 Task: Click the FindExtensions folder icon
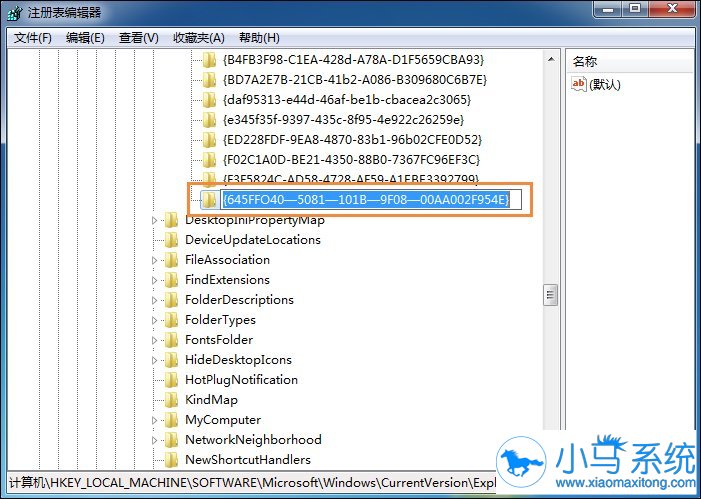[172, 280]
